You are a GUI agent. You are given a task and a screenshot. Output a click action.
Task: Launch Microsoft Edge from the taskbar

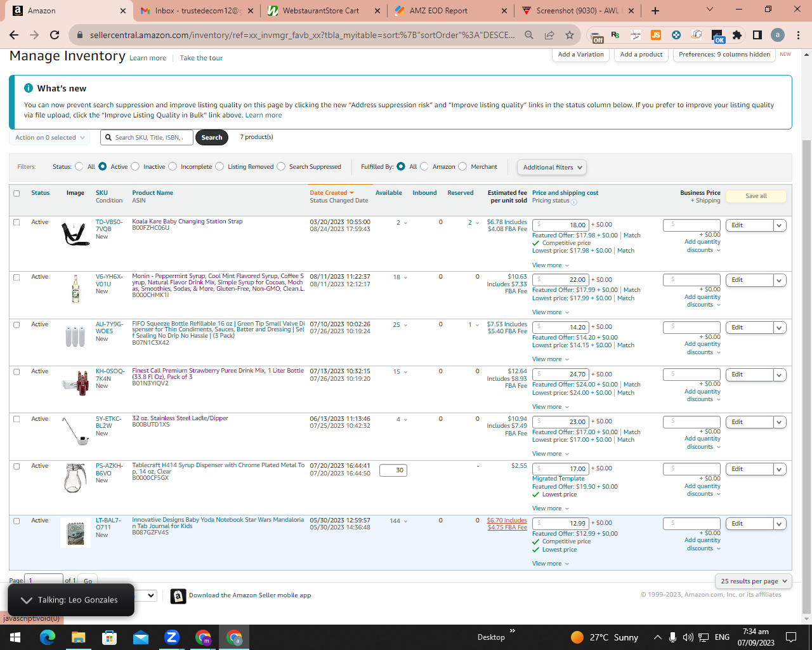click(48, 637)
